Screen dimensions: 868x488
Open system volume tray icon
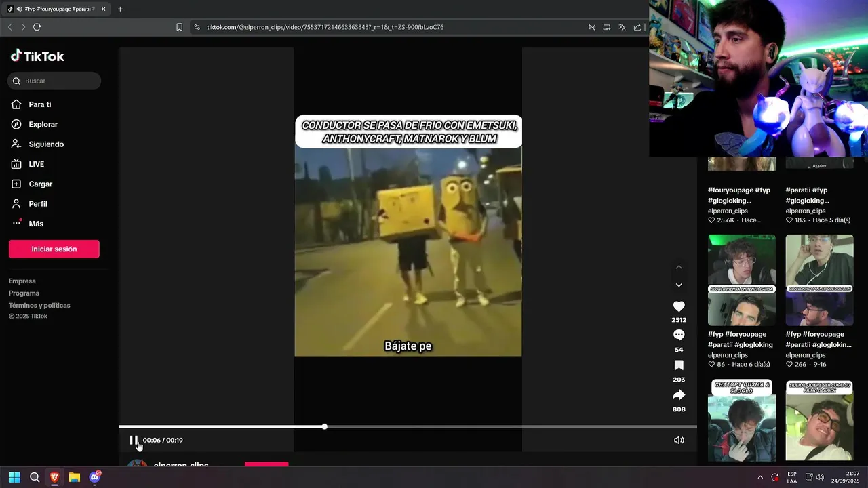pyautogui.click(x=821, y=477)
